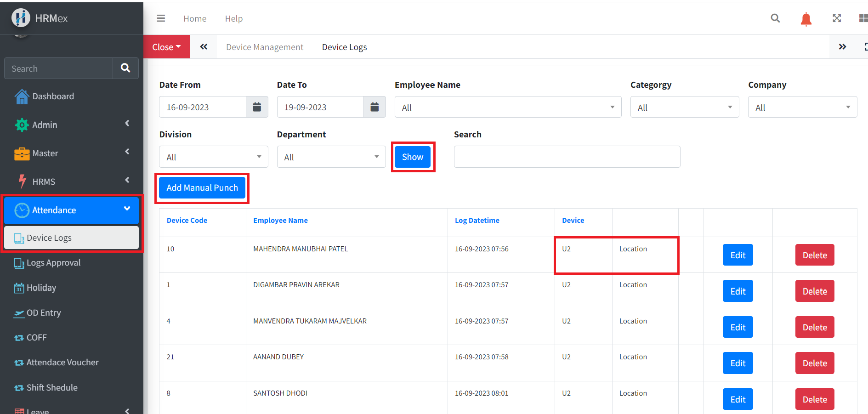
Task: Expand the Employee Name dropdown
Action: pyautogui.click(x=507, y=107)
